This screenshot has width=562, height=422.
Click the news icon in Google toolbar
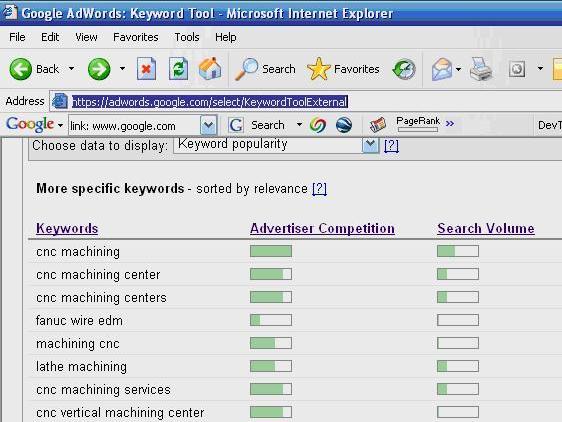(378, 125)
